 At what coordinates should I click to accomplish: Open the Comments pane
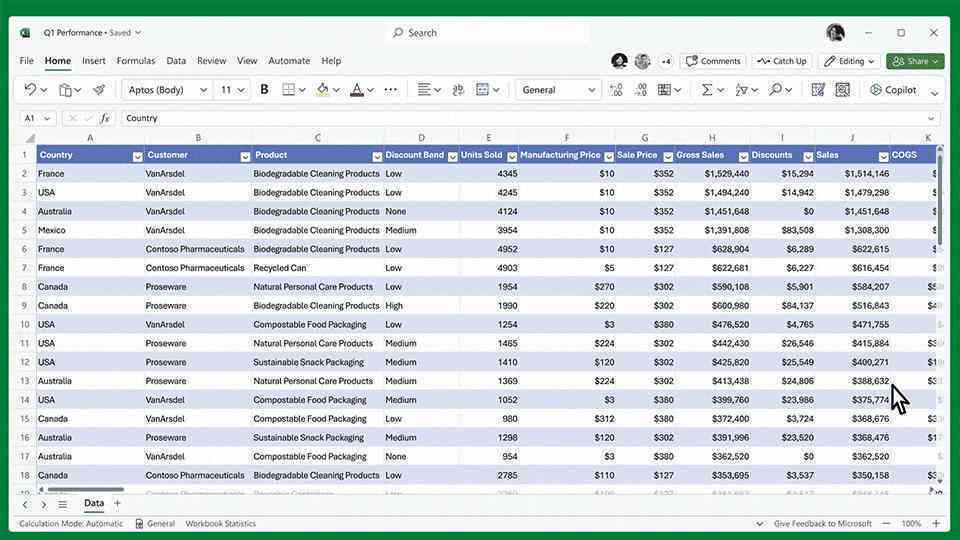tap(713, 61)
